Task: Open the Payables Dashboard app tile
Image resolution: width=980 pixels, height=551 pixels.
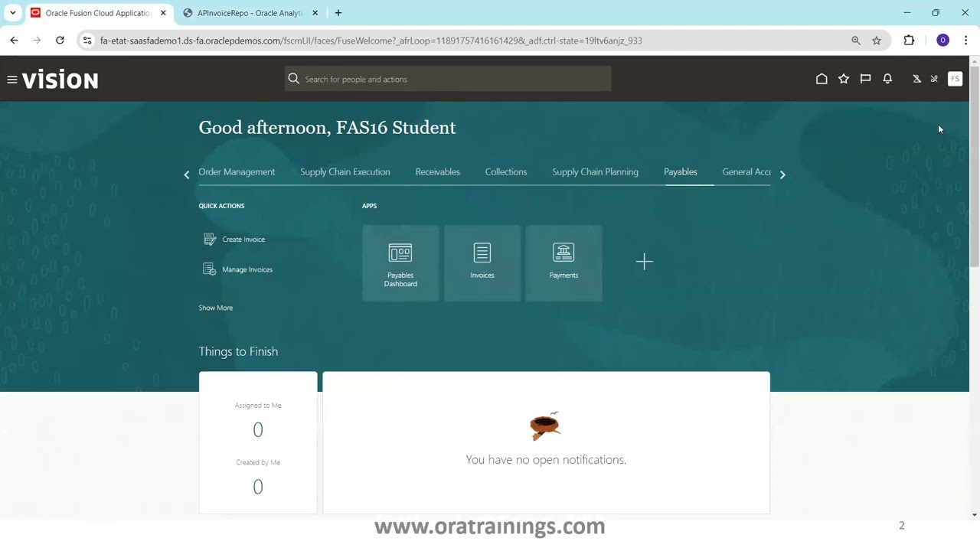Action: coord(400,263)
